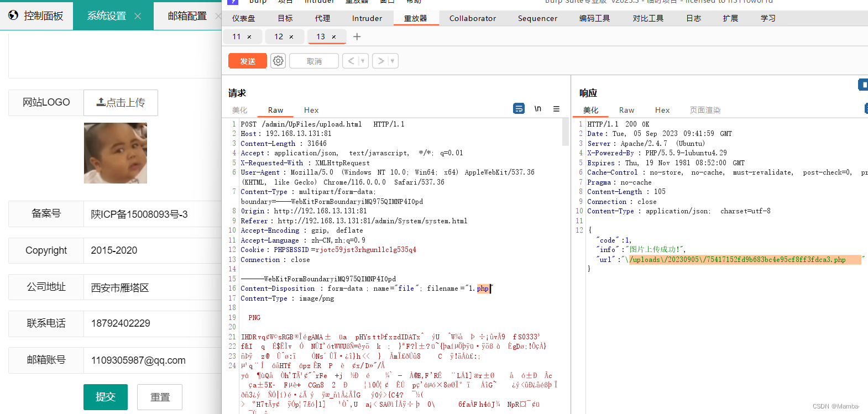
Task: Open the 编码工具 decoder tab
Action: point(595,18)
